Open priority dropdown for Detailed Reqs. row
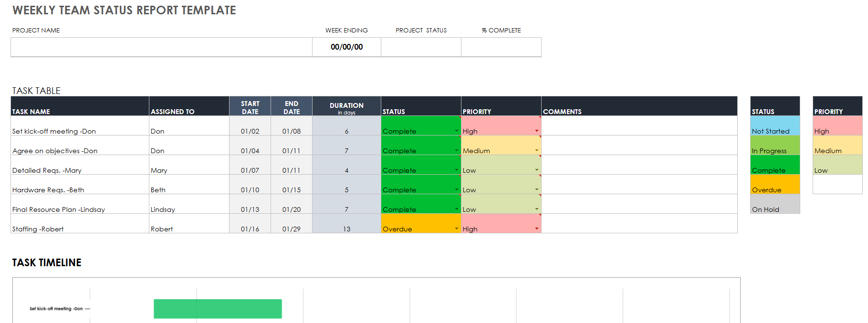The width and height of the screenshot is (868, 323). click(536, 170)
